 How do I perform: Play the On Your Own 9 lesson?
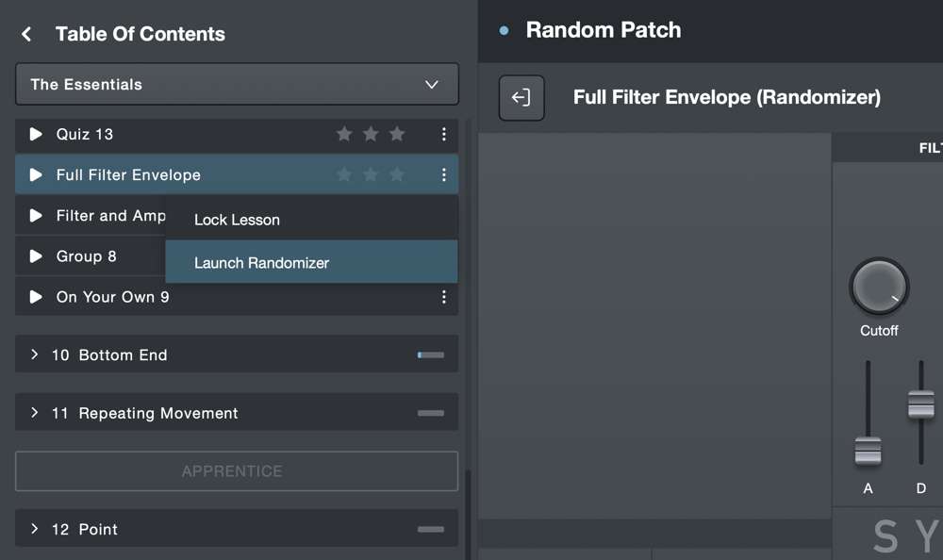[x=36, y=297]
